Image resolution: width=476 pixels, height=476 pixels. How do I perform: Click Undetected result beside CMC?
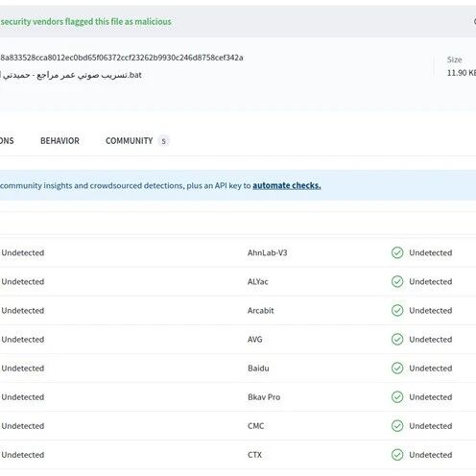coord(431,426)
